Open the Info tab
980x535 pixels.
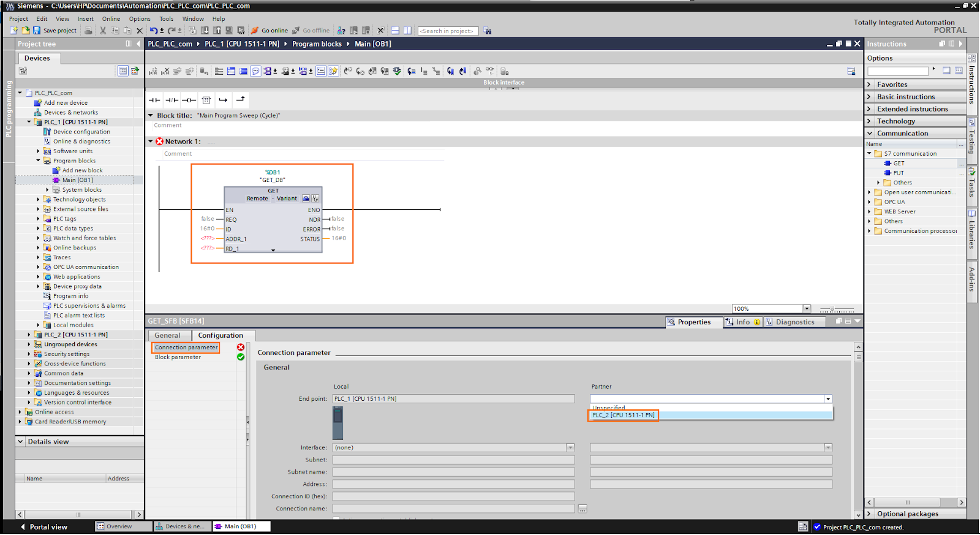743,322
